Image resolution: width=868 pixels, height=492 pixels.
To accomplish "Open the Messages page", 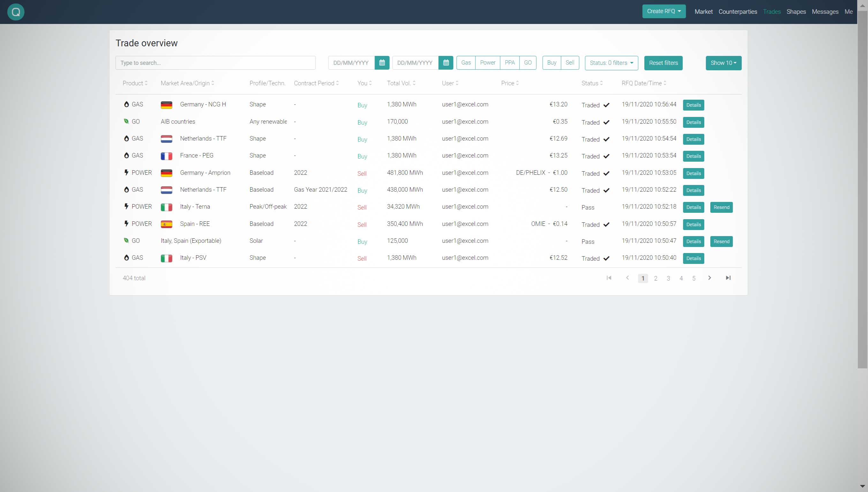I will tap(825, 12).
